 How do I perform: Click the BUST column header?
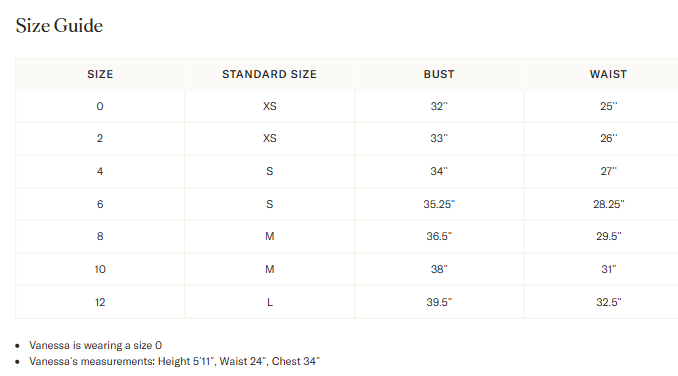point(439,74)
